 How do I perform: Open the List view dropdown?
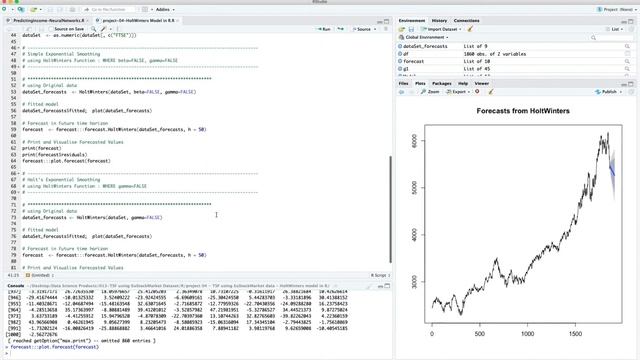tap(615, 29)
